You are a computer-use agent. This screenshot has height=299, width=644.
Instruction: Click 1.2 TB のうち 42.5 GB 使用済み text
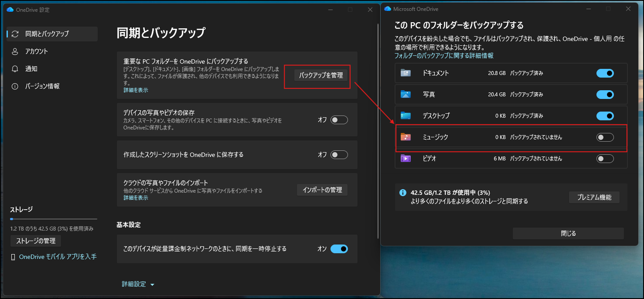pos(52,228)
